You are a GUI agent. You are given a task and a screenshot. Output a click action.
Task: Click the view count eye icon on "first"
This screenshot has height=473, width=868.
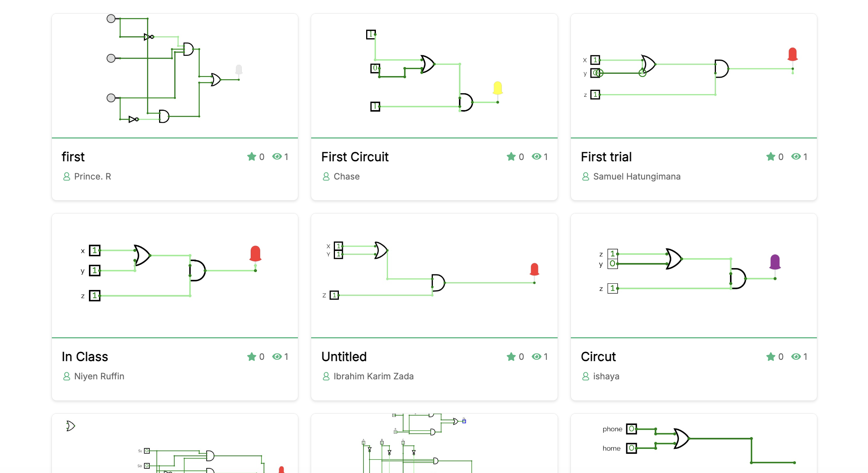pyautogui.click(x=278, y=156)
